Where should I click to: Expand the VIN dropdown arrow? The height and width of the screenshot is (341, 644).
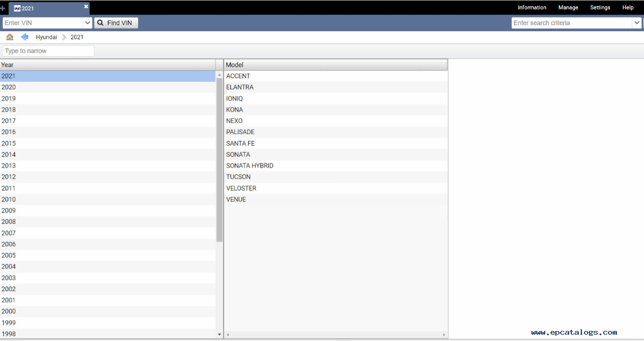coord(88,23)
